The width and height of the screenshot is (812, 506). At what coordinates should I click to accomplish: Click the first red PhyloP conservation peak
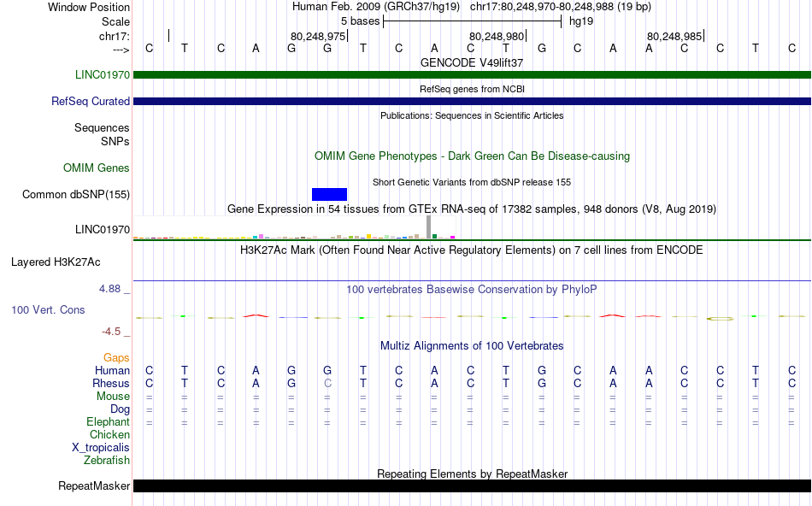[256, 315]
